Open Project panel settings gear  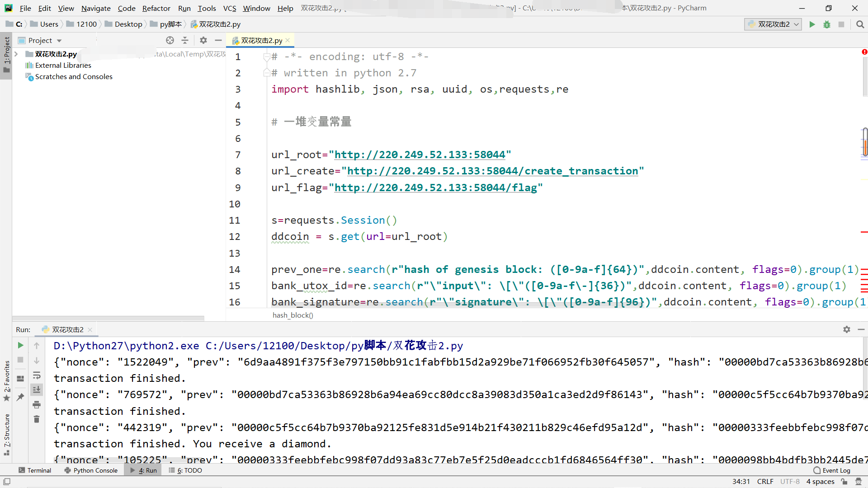(203, 40)
